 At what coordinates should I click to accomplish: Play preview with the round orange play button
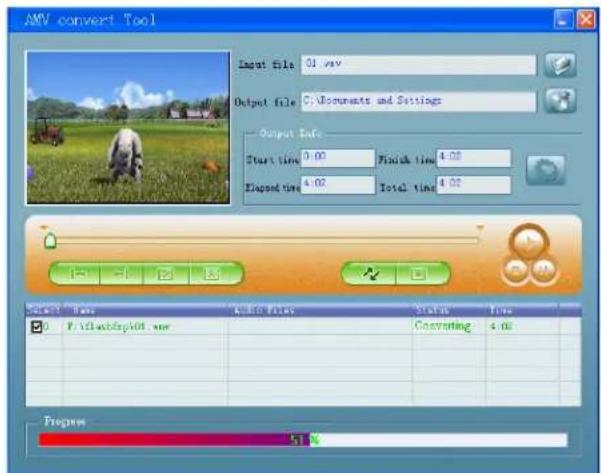pyautogui.click(x=529, y=241)
